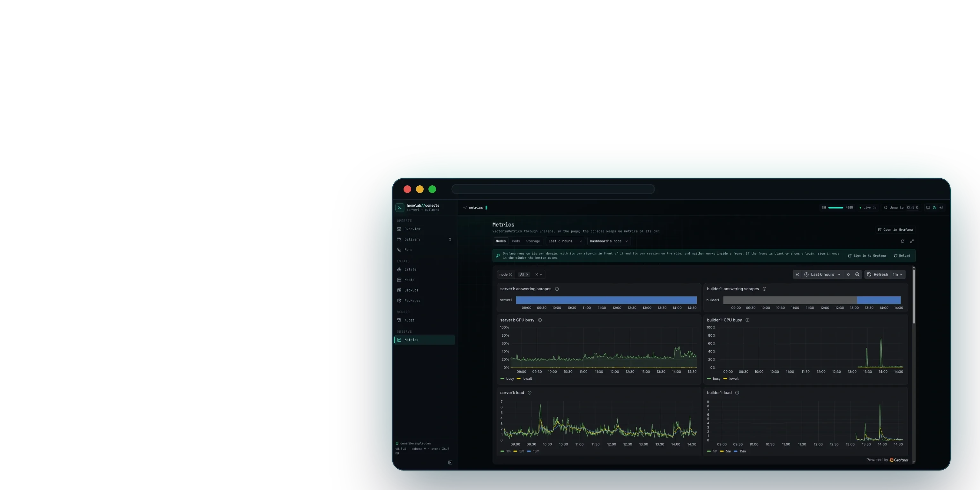The image size is (980, 490).
Task: Click the refresh icon above the banner
Action: click(x=902, y=241)
